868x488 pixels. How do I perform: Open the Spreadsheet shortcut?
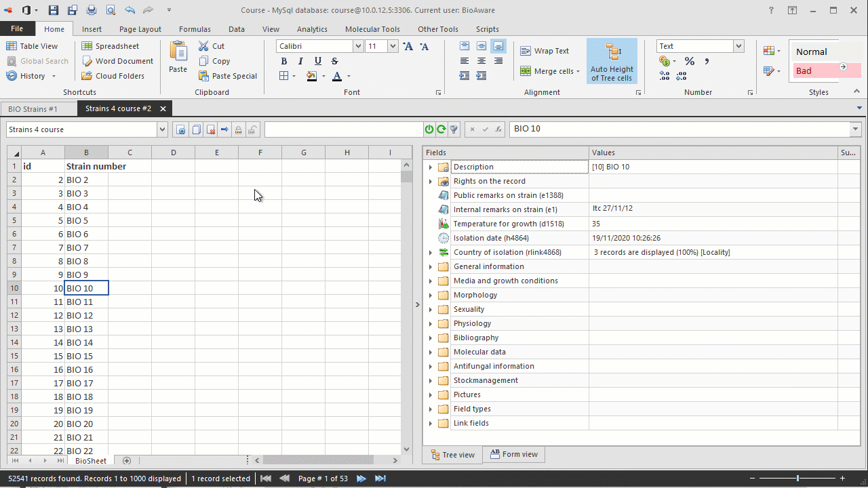click(x=111, y=46)
